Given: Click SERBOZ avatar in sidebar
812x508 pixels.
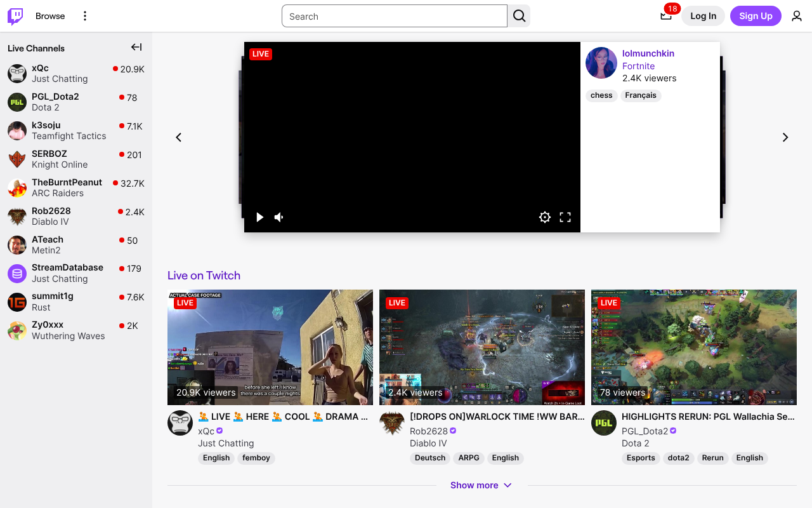Looking at the screenshot, I should [x=17, y=159].
